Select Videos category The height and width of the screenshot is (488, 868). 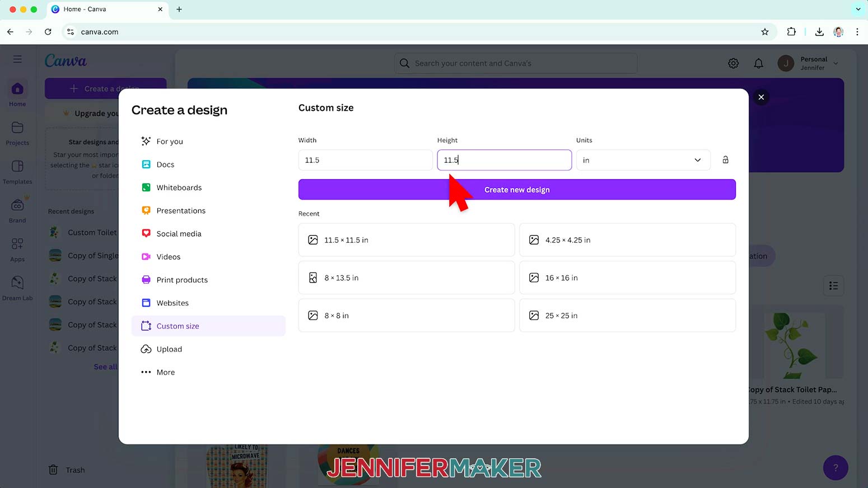click(208, 257)
